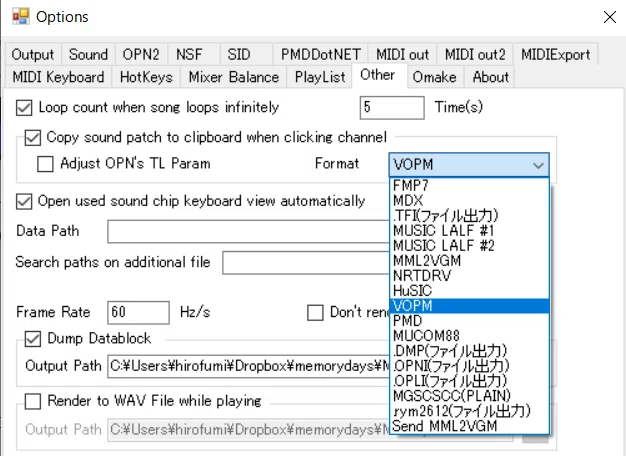Select the Other tab
This screenshot has width=626, height=456.
pyautogui.click(x=378, y=75)
